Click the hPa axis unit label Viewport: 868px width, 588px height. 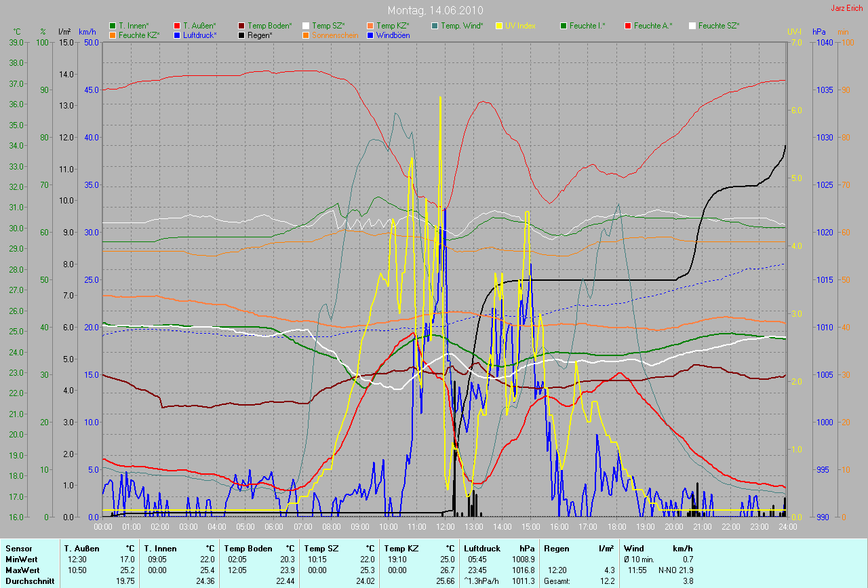pos(820,32)
